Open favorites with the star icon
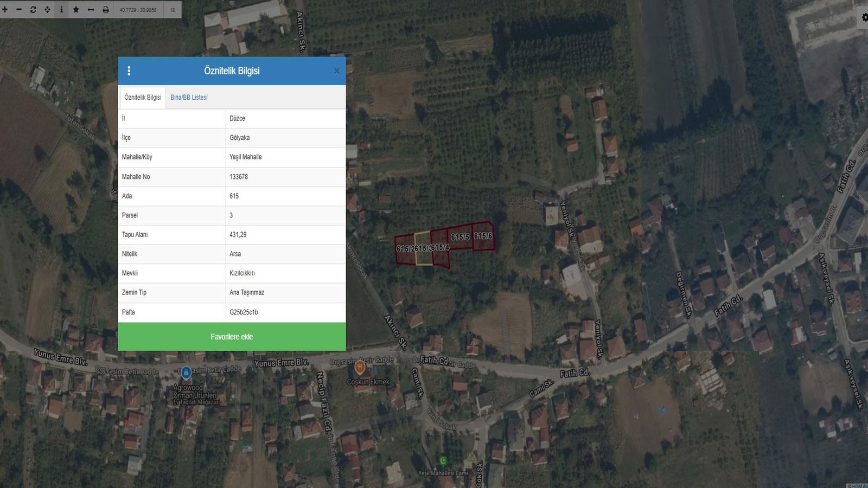The width and height of the screenshot is (868, 488). point(76,10)
